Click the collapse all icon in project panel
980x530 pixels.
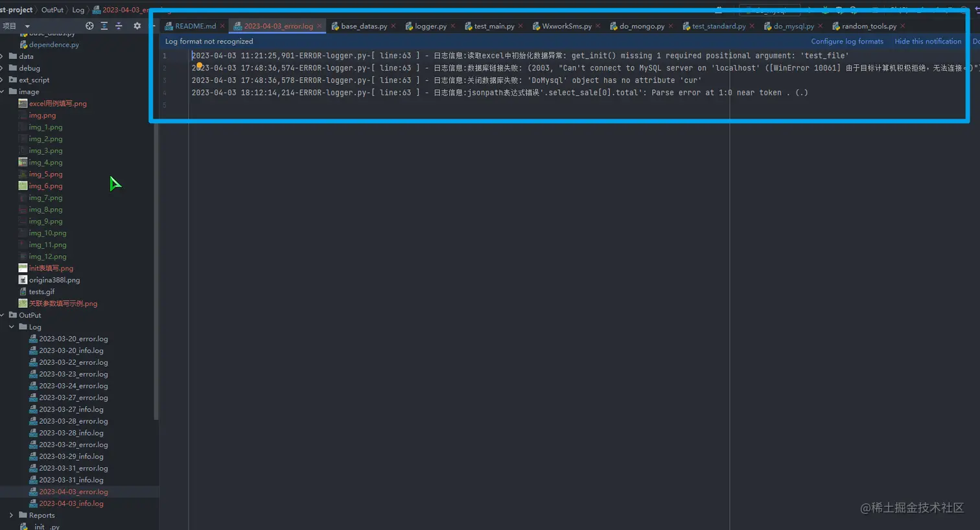119,26
